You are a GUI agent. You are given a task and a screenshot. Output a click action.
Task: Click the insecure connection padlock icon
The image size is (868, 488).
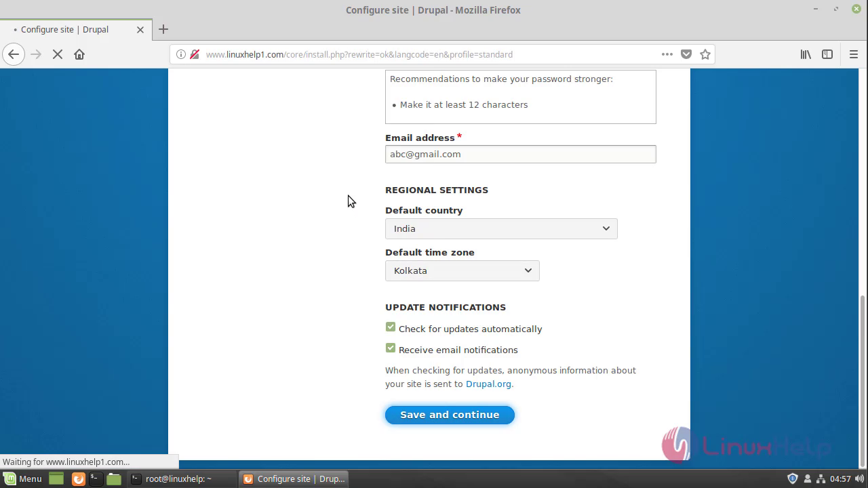pos(195,54)
